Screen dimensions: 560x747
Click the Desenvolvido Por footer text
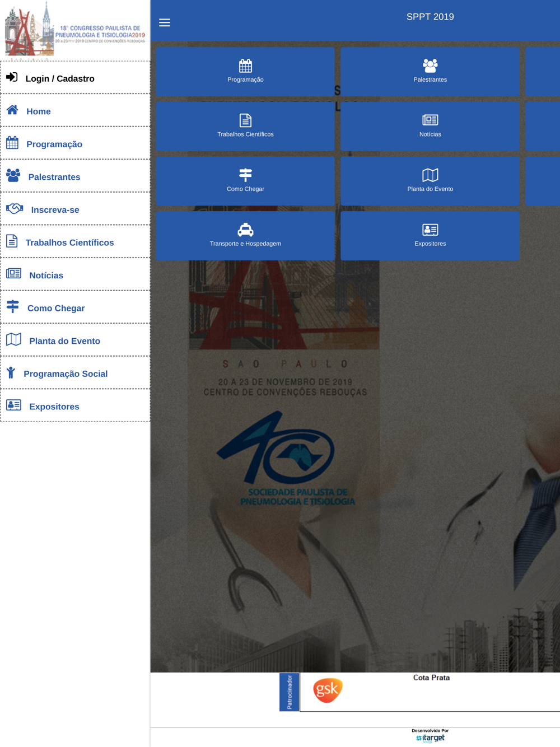430,731
